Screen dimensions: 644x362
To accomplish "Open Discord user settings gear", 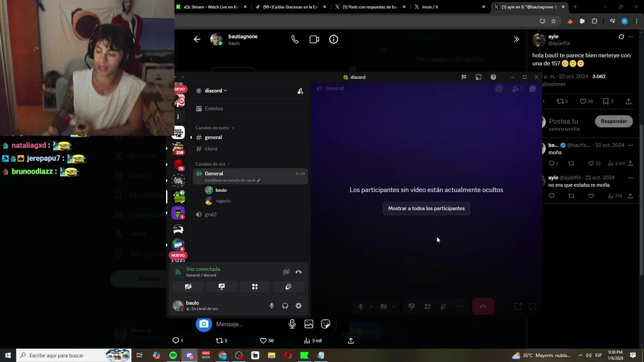I will [x=298, y=306].
